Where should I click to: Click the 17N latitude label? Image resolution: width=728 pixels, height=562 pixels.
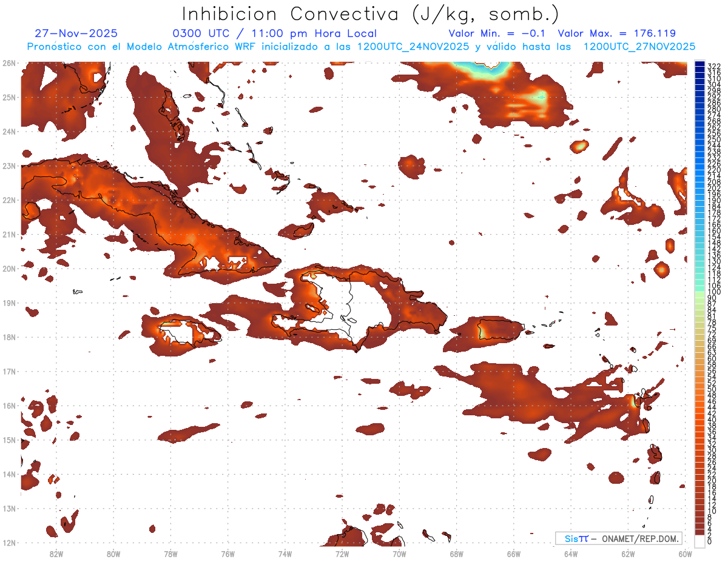(9, 371)
